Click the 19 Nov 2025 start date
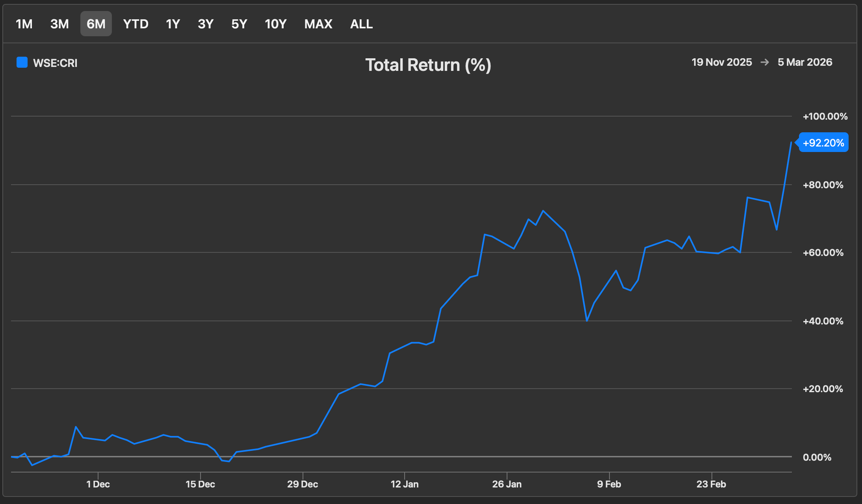The height and width of the screenshot is (504, 862). 721,62
